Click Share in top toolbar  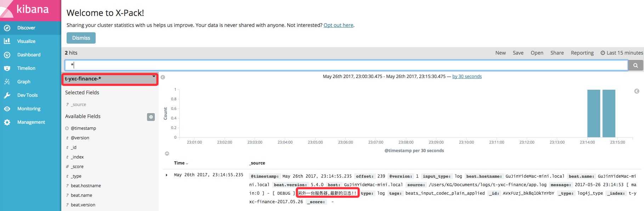point(557,53)
